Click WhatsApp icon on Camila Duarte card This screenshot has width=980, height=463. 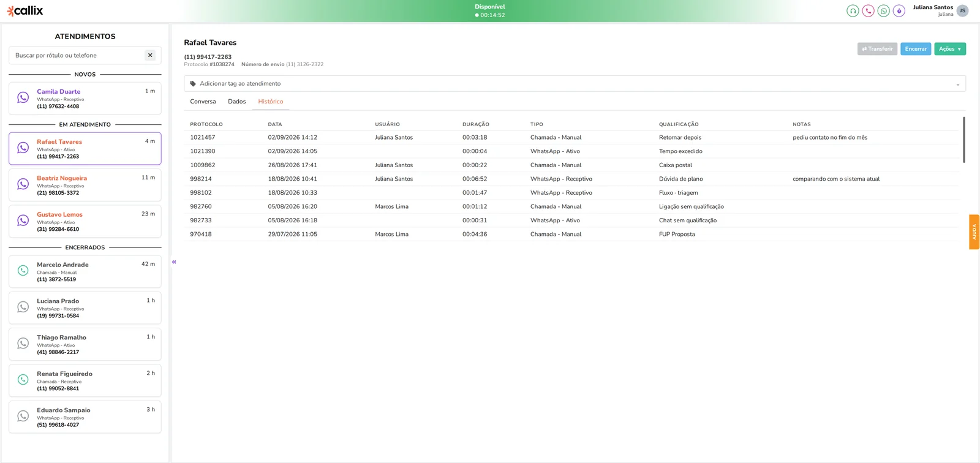[23, 97]
